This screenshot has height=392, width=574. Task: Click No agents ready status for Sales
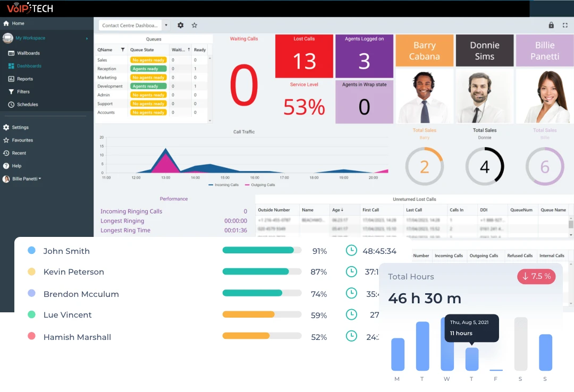[148, 60]
